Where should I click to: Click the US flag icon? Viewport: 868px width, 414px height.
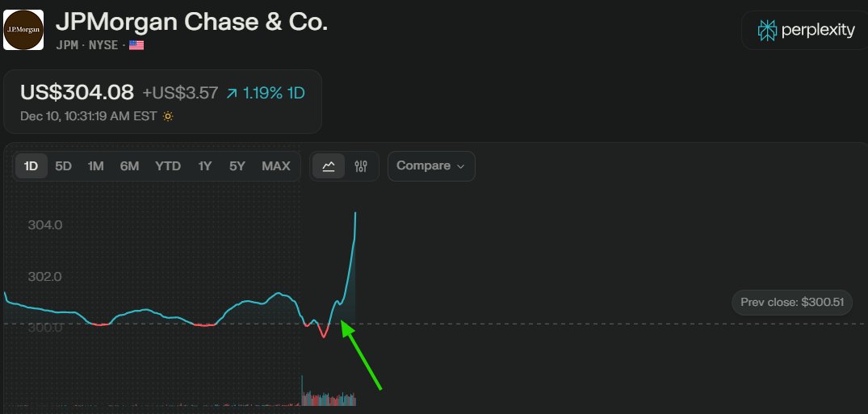[136, 45]
